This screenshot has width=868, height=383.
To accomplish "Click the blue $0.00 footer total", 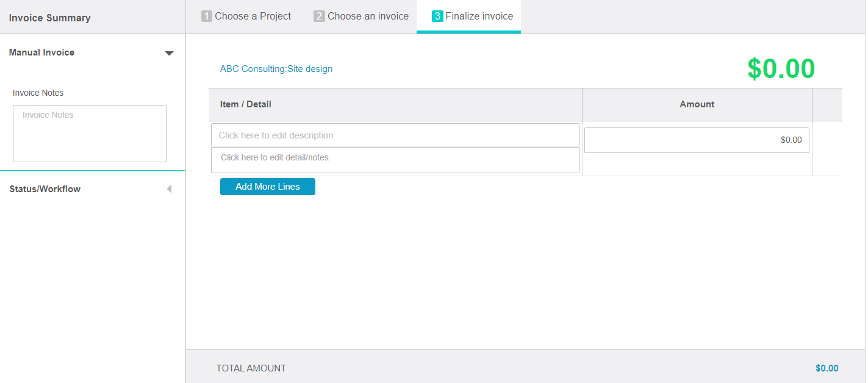I will tap(827, 368).
